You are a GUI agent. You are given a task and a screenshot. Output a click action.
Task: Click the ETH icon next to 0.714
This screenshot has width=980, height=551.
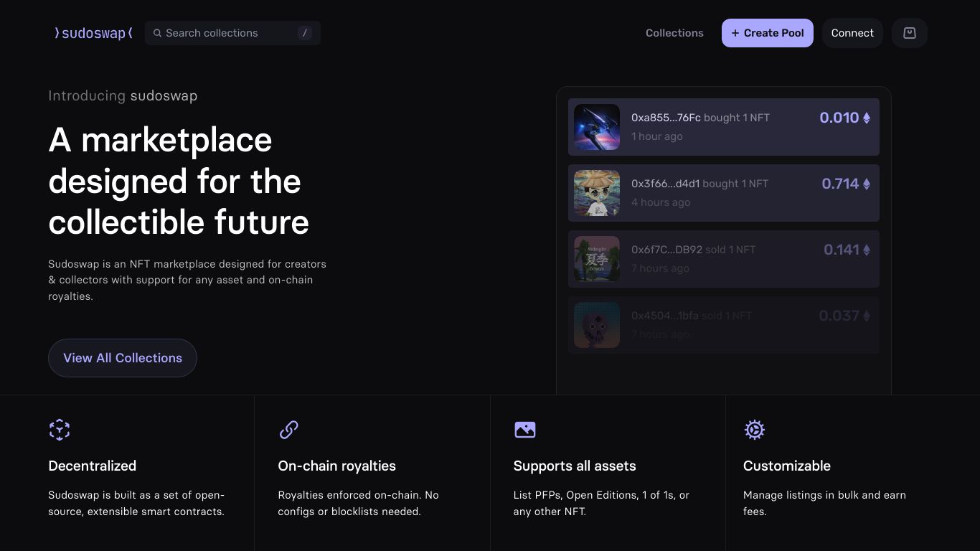866,184
